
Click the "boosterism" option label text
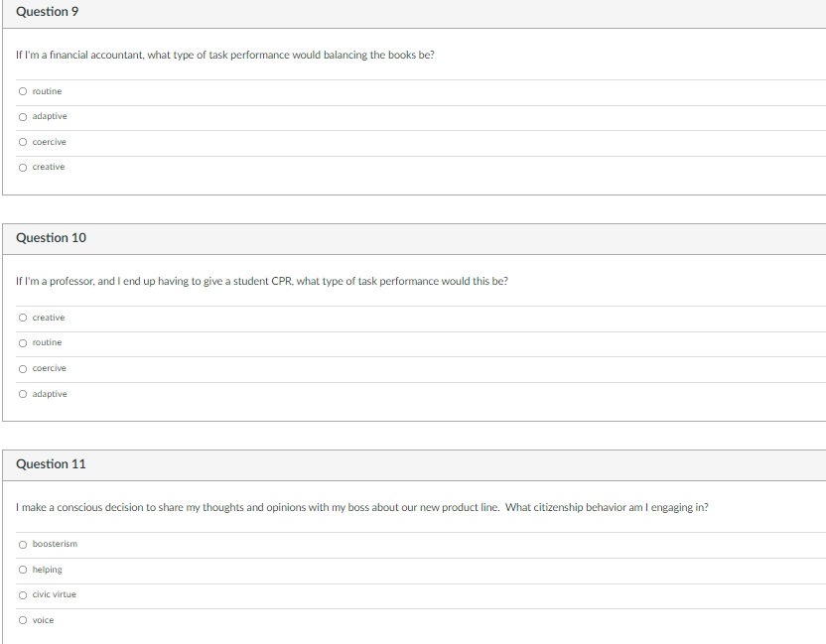point(55,543)
